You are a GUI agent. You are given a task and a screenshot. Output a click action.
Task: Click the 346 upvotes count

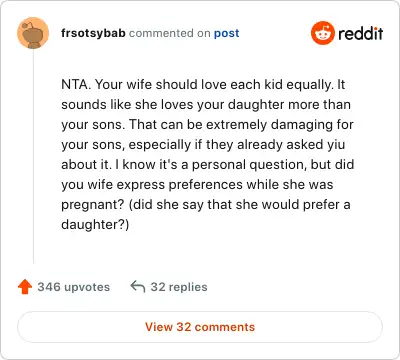(x=73, y=287)
